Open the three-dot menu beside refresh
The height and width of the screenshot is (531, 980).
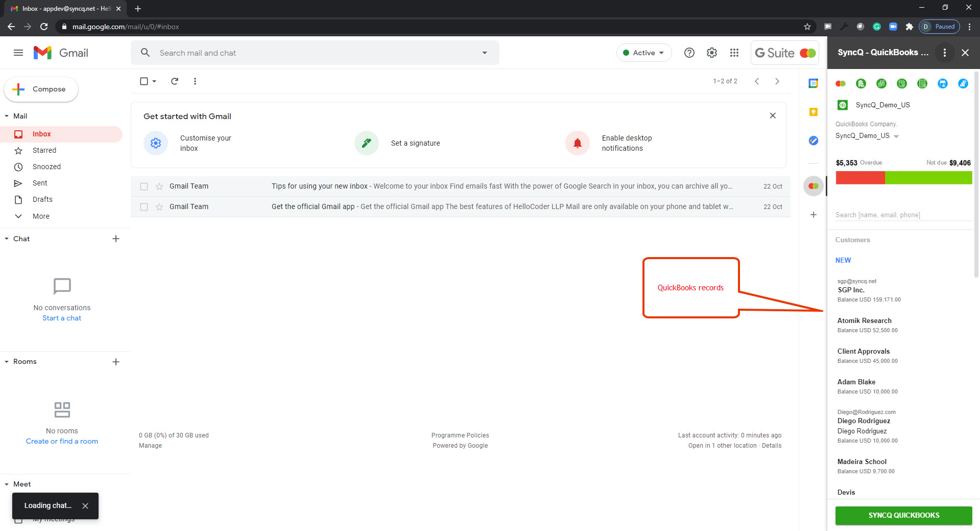point(195,81)
